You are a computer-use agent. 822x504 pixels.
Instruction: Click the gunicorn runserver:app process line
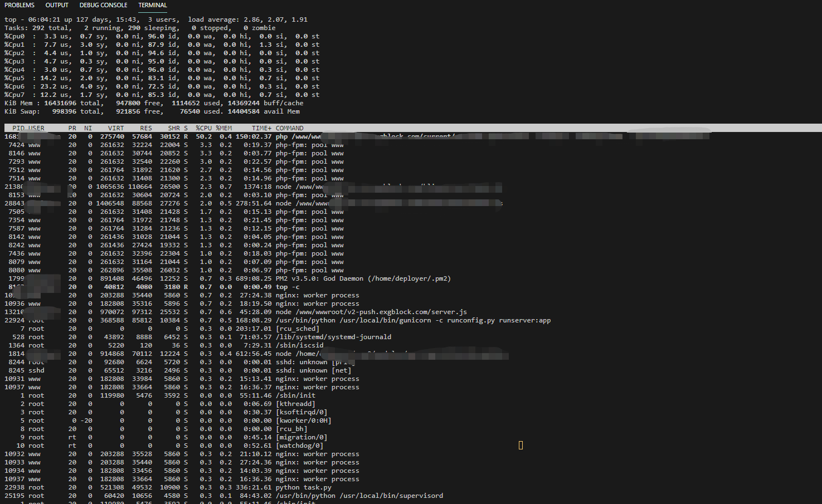click(278, 320)
